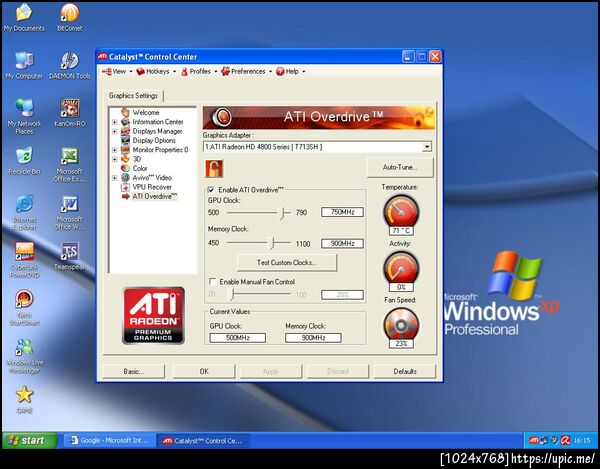Open My Network Places icon
Screen dimensions: 600x469
tap(24, 116)
